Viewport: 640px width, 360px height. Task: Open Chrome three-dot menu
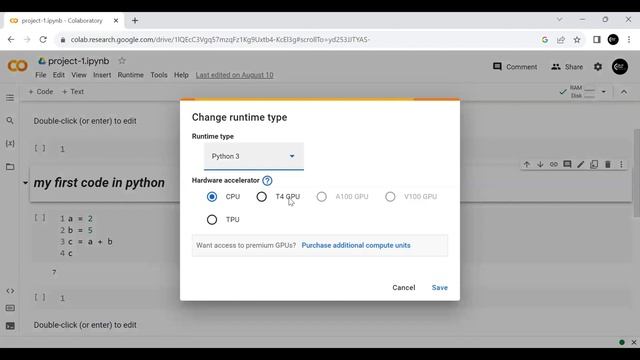point(629,40)
